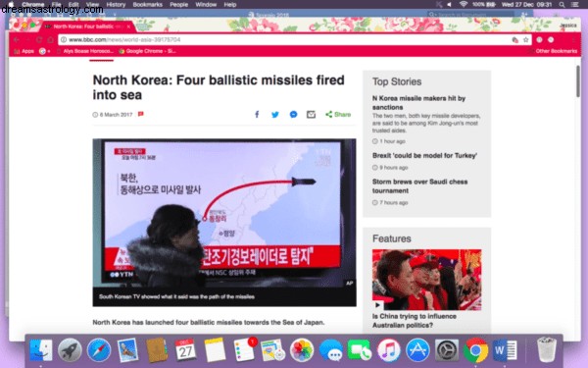Viewport: 588px width, 368px height.
Task: Open Brexit 'could be model for Turkey' story
Action: click(424, 155)
